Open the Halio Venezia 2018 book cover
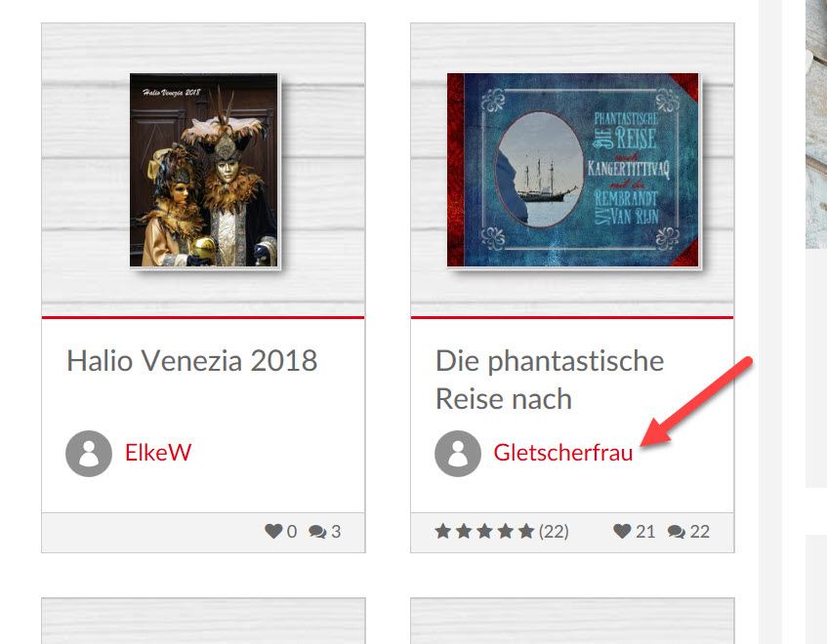The height and width of the screenshot is (644, 827). coord(204,170)
